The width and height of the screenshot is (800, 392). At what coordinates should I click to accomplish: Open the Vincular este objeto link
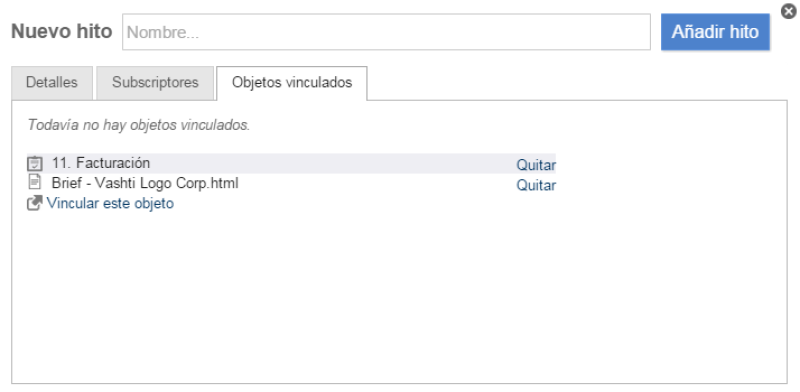click(x=110, y=203)
